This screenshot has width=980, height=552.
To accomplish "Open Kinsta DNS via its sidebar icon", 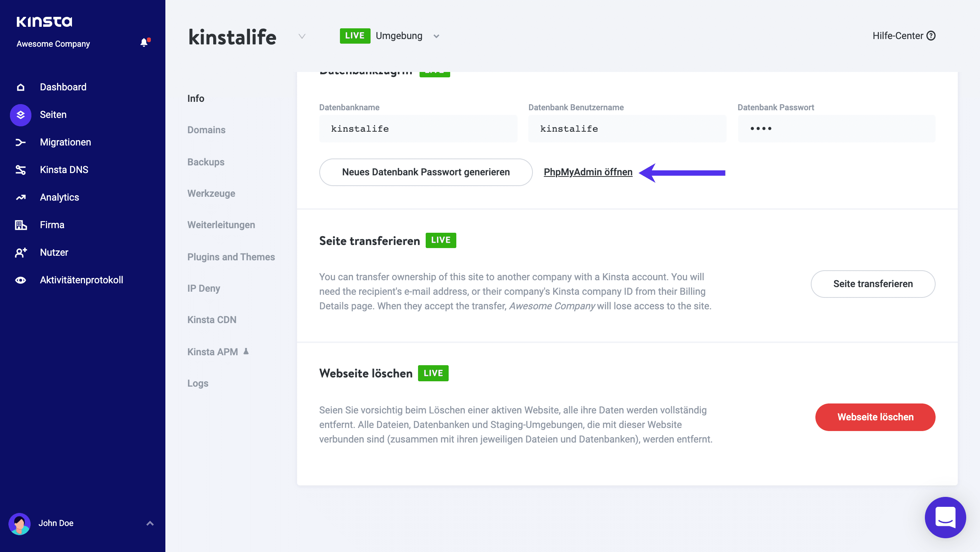I will 20,170.
